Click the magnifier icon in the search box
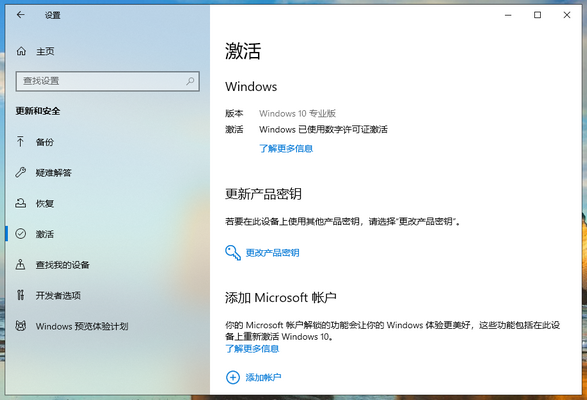 click(x=190, y=81)
